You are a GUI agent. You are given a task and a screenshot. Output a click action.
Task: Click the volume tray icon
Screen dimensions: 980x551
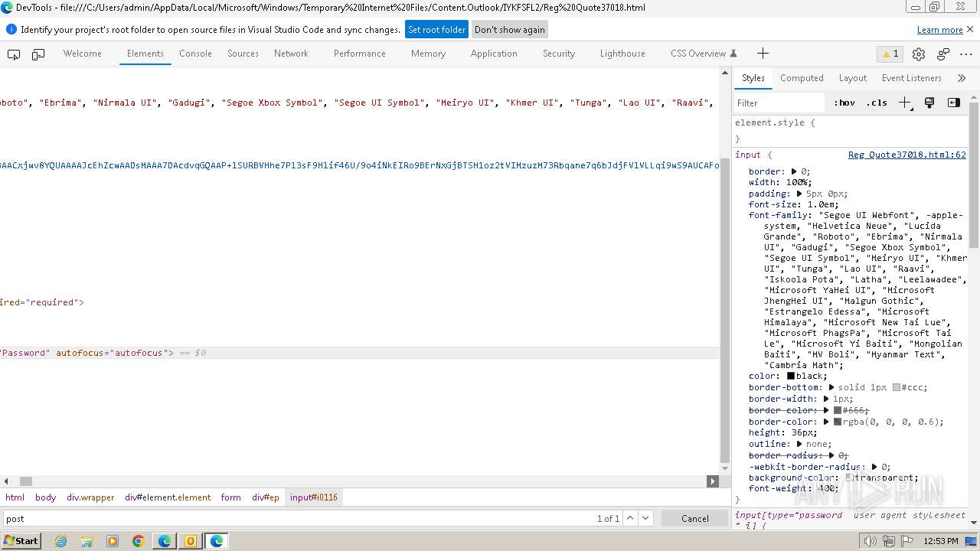(x=869, y=541)
